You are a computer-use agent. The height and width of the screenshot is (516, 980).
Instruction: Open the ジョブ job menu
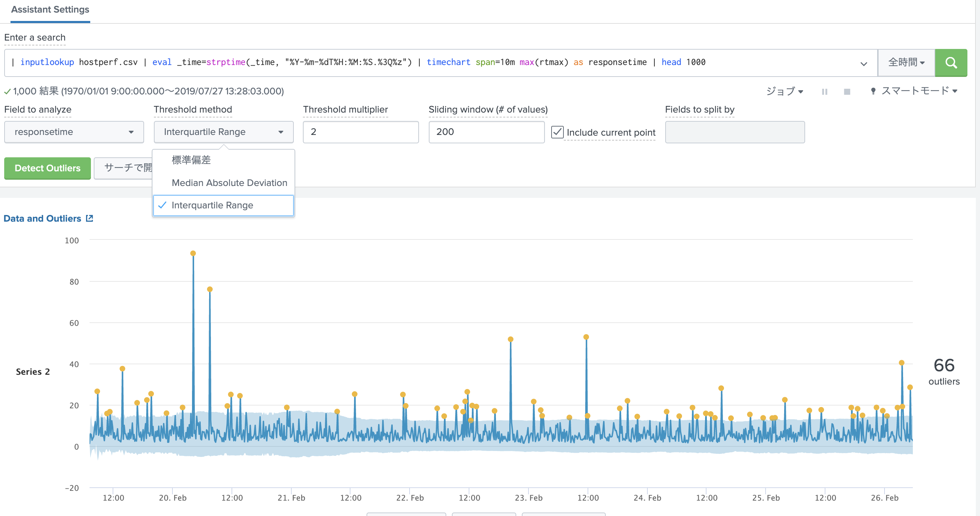(784, 91)
